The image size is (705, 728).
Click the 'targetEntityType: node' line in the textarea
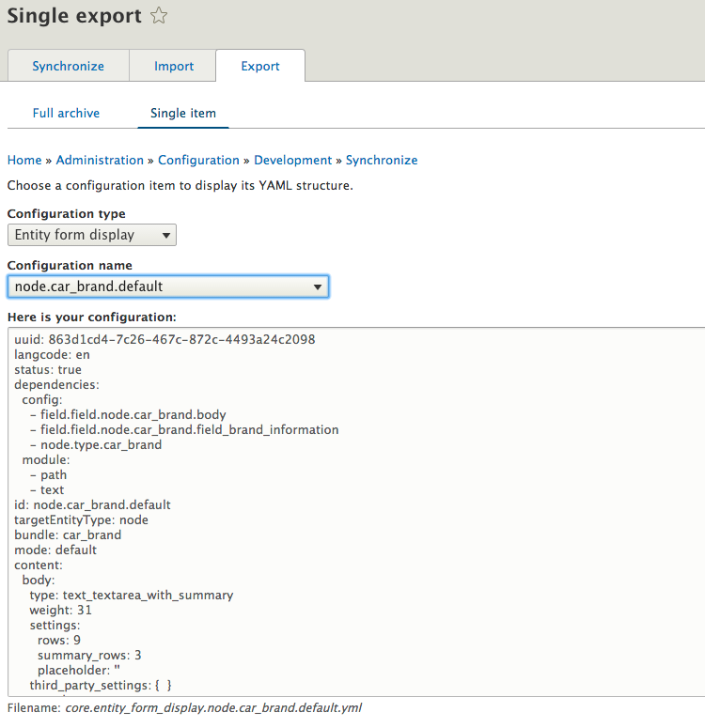(82, 519)
